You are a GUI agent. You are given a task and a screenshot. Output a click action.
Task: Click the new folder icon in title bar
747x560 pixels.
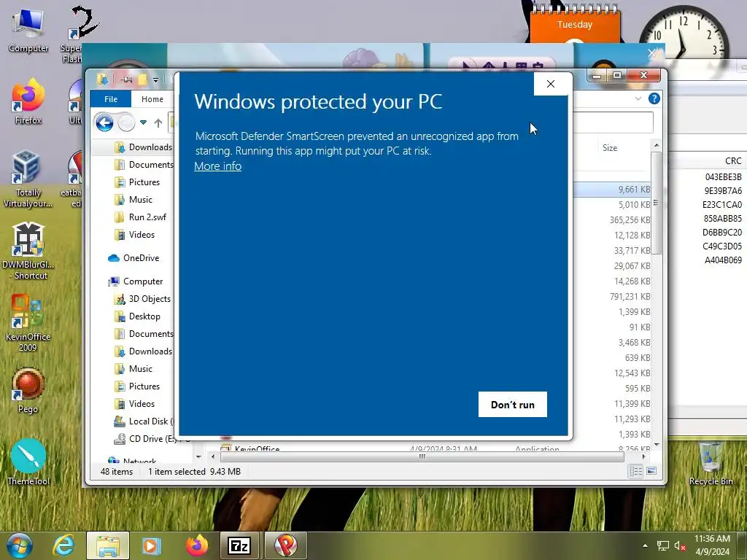142,79
